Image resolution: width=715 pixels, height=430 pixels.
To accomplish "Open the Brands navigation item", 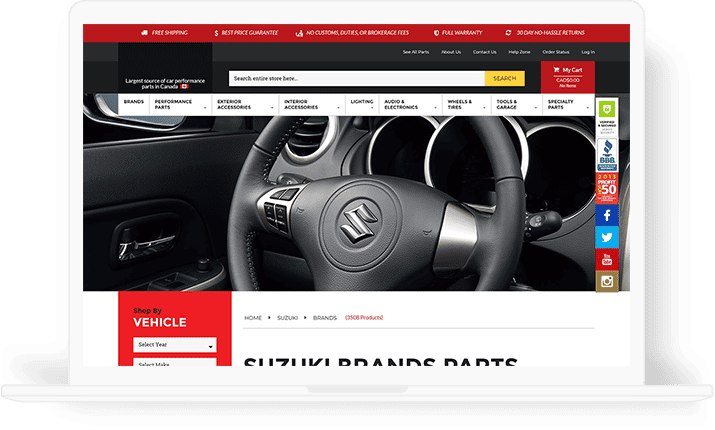I will click(133, 102).
